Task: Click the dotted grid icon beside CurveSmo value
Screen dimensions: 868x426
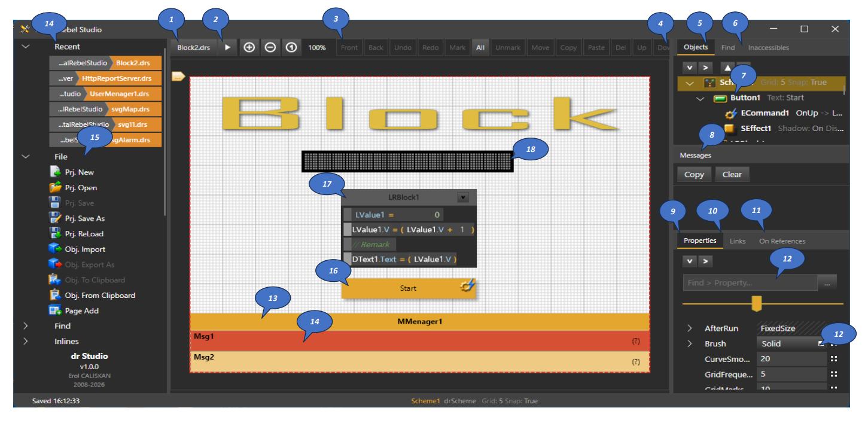Action: [833, 359]
